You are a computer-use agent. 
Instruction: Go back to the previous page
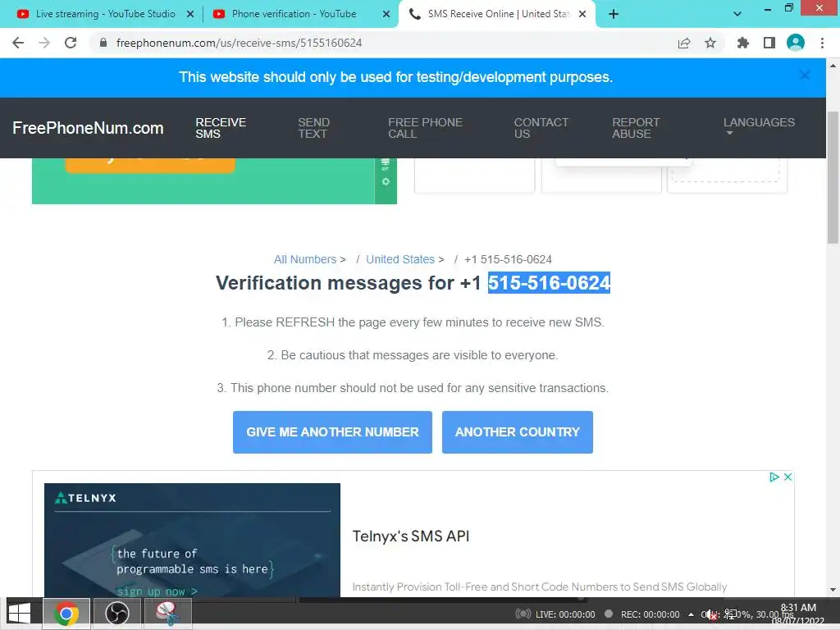coord(18,43)
